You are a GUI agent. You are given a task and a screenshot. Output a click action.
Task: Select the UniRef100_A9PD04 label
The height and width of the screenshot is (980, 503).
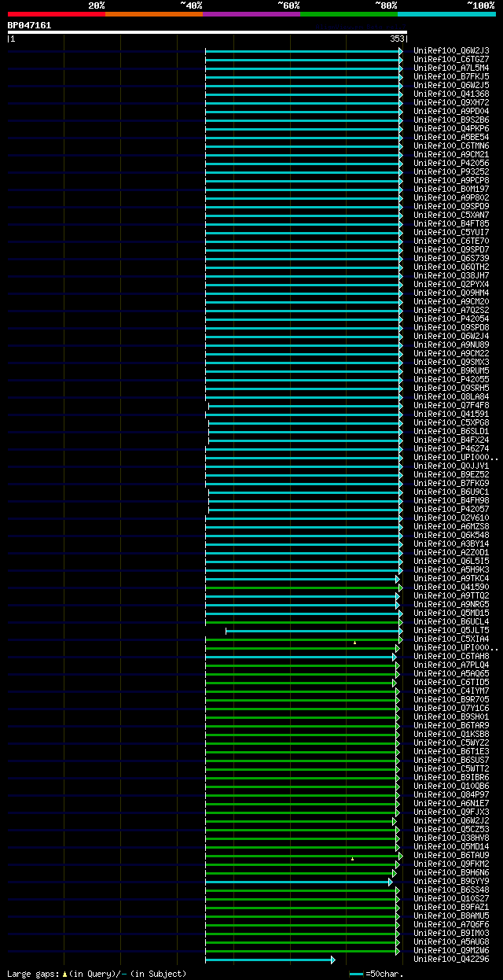451,111
